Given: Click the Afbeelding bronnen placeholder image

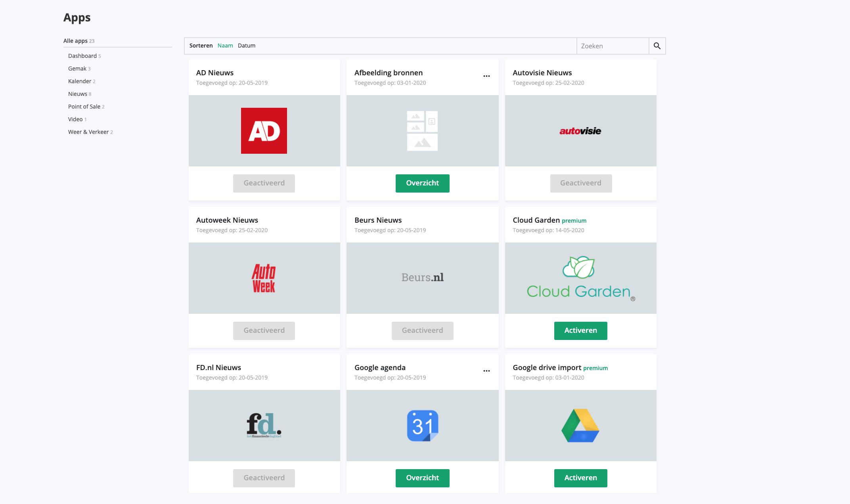Looking at the screenshot, I should 422,131.
